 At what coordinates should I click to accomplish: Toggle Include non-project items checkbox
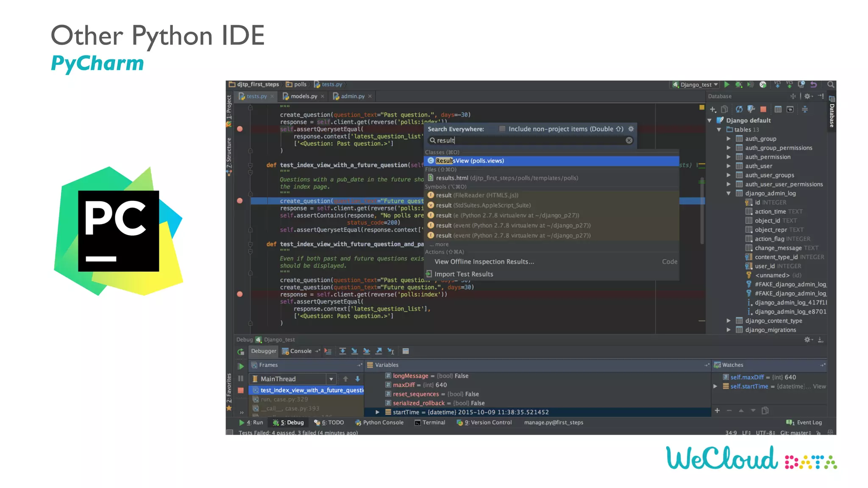502,129
